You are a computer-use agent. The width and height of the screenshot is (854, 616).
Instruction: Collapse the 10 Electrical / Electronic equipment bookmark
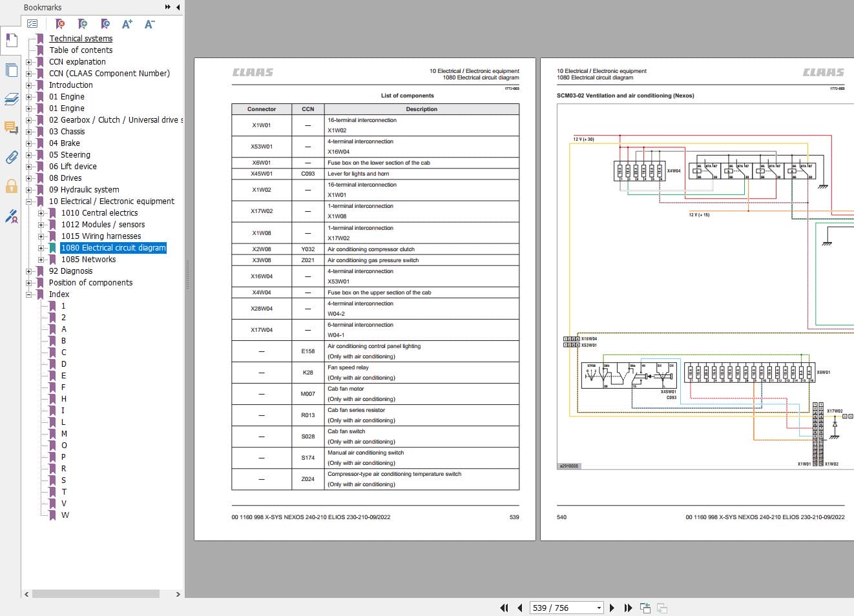(x=28, y=201)
